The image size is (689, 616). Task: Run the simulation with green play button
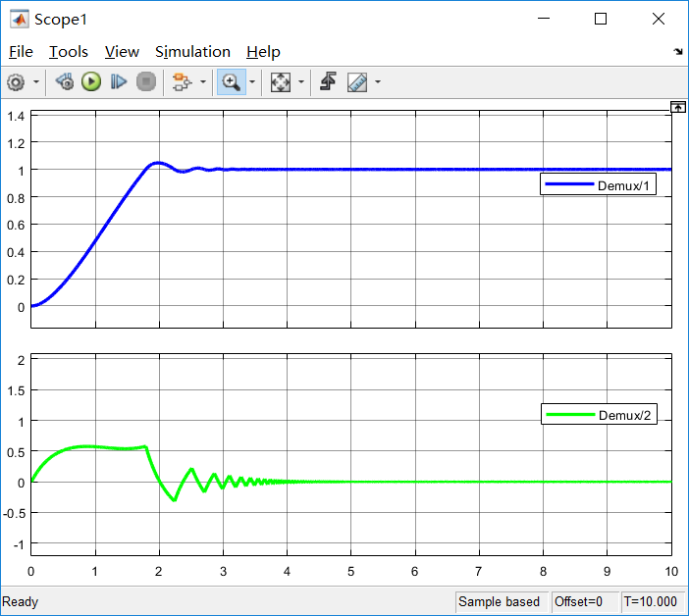point(91,81)
